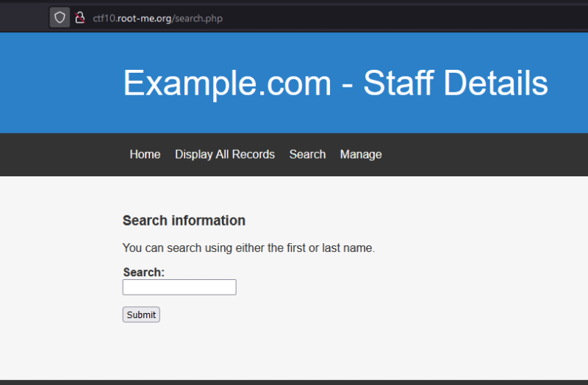Click the ctf10.root-me.org/search.php URL text
Image resolution: width=588 pixels, height=385 pixels.
(157, 18)
